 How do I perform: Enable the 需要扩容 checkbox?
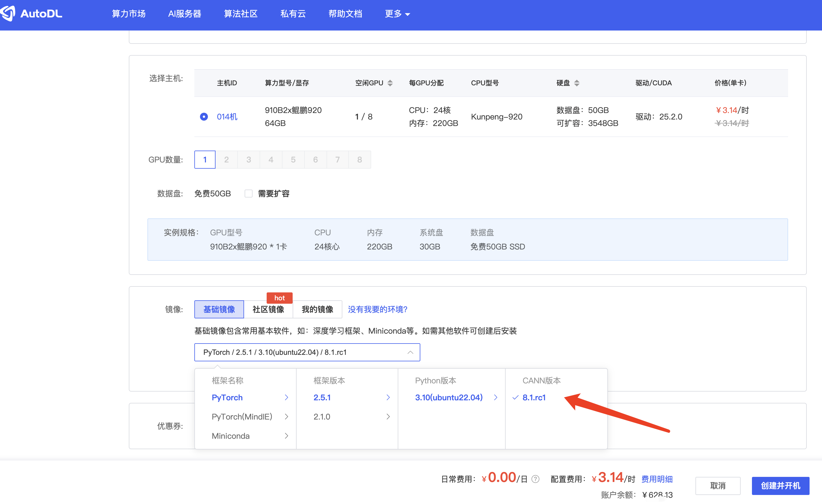point(248,194)
